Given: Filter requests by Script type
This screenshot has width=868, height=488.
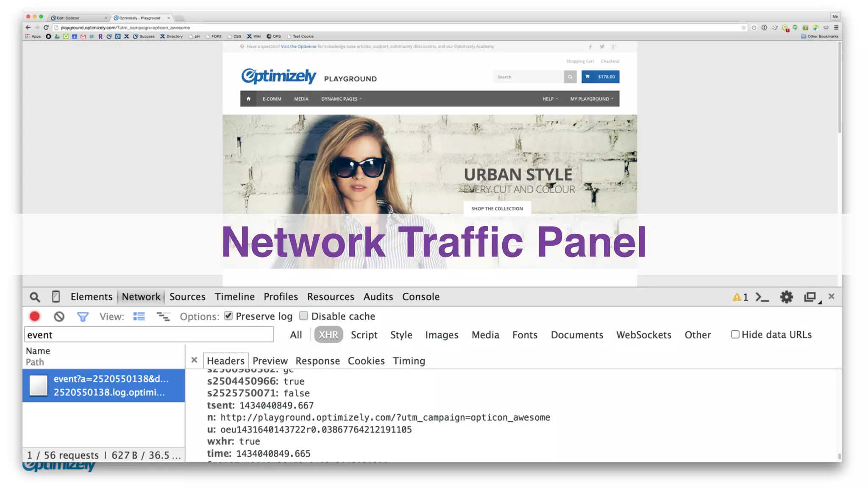Looking at the screenshot, I should click(x=364, y=335).
